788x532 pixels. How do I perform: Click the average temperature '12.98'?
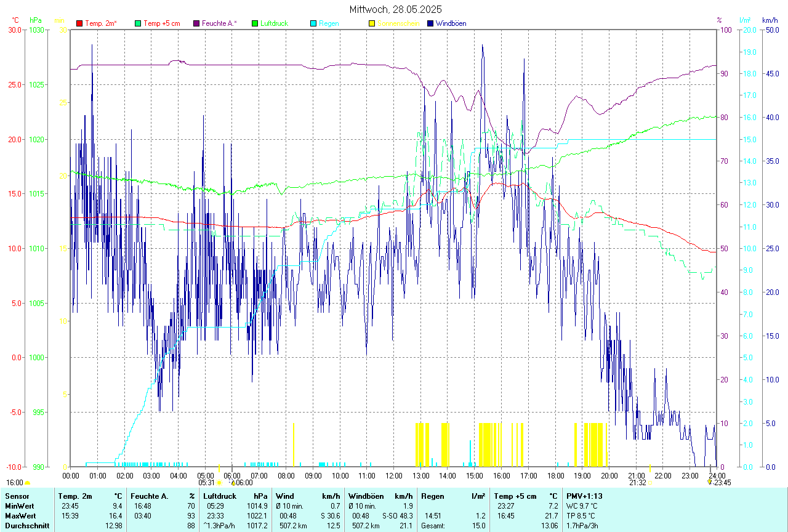point(114,526)
